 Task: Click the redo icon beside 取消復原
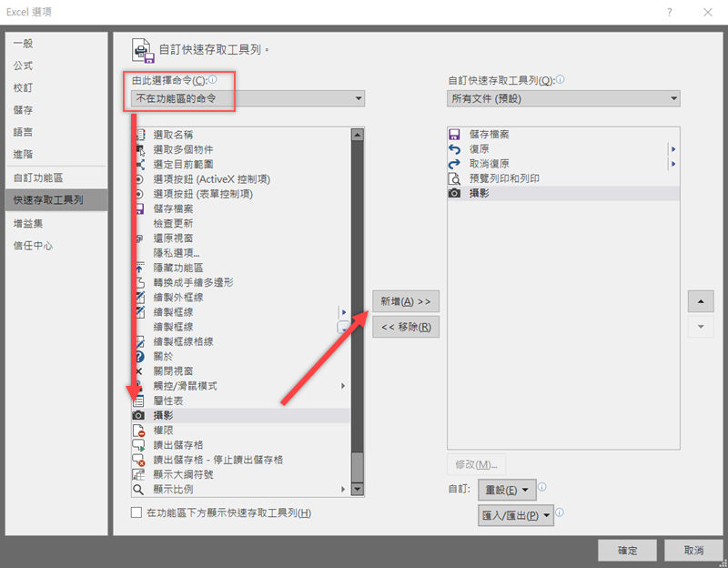coord(454,164)
